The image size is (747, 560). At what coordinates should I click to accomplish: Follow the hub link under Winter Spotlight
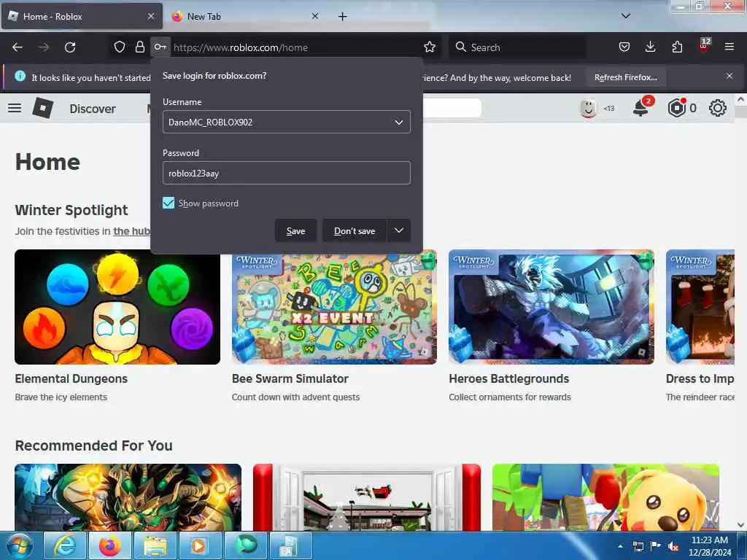[x=131, y=231]
